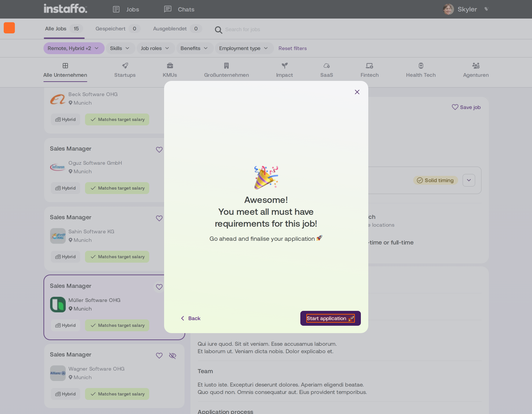Select the Großunternehmen building icon
The image size is (532, 414).
pyautogui.click(x=226, y=66)
